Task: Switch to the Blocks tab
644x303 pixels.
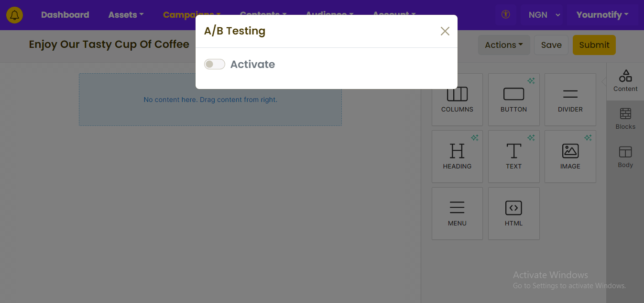Action: [x=625, y=119]
